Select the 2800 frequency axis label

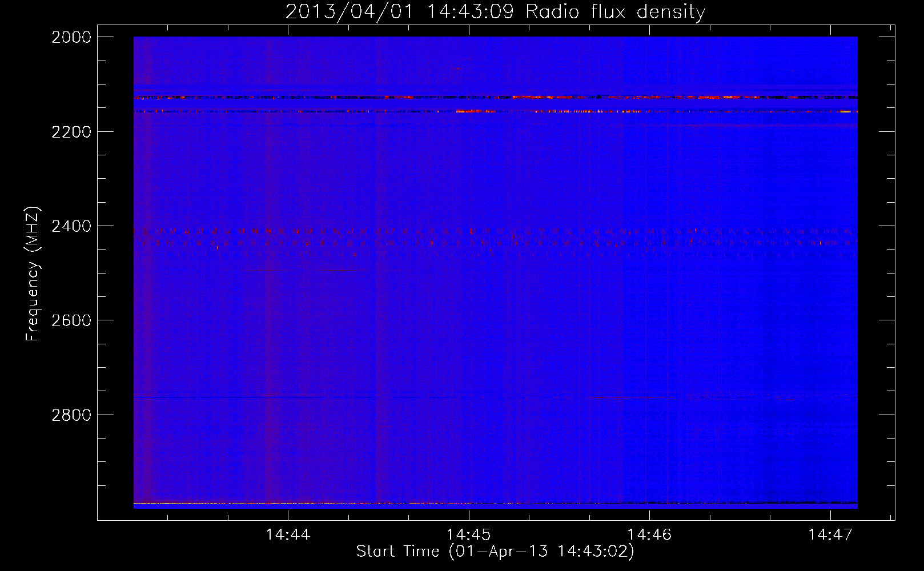pyautogui.click(x=71, y=415)
